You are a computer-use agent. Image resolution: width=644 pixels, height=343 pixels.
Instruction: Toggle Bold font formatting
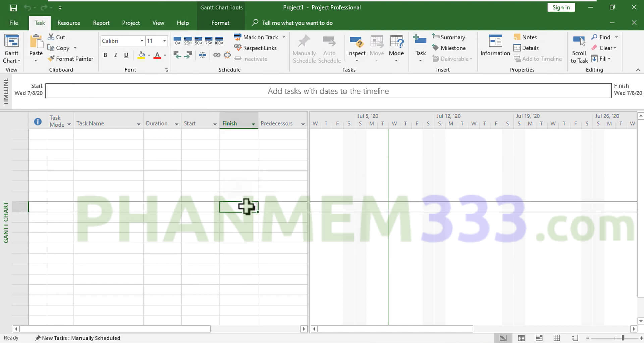tap(105, 55)
